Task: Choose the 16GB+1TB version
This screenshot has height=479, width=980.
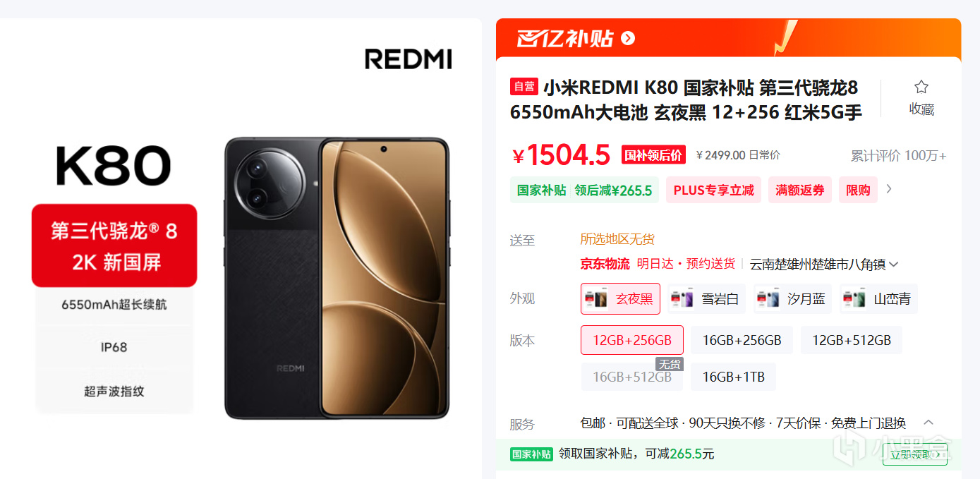Action: coord(733,377)
